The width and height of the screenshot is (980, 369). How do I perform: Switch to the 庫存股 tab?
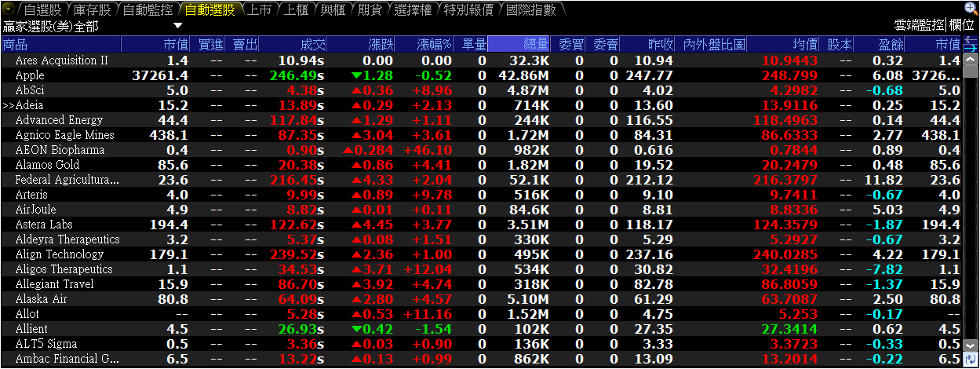[x=92, y=10]
